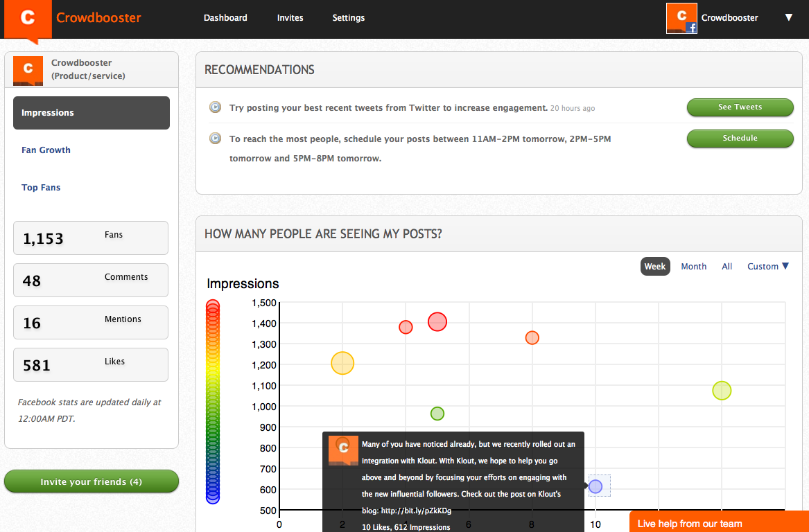Image resolution: width=809 pixels, height=532 pixels.
Task: Click the See Tweets button
Action: pyautogui.click(x=740, y=107)
